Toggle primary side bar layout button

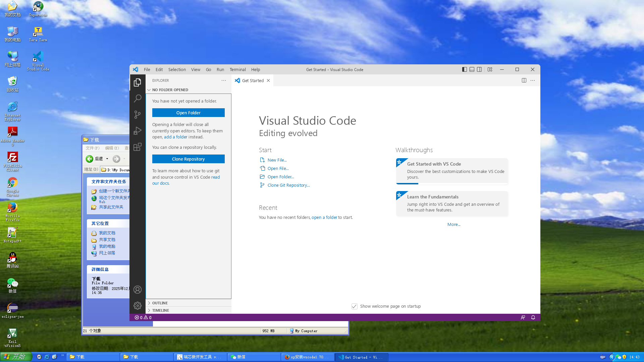click(464, 69)
